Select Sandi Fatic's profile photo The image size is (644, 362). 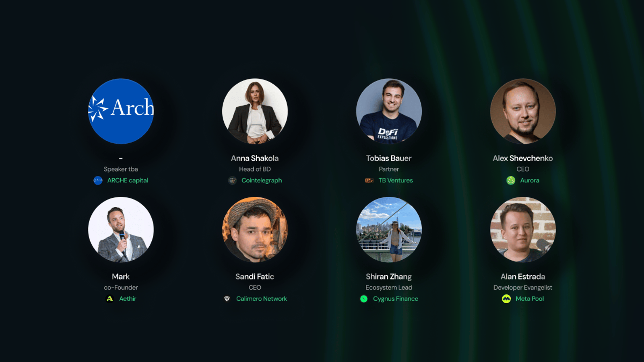[255, 229]
